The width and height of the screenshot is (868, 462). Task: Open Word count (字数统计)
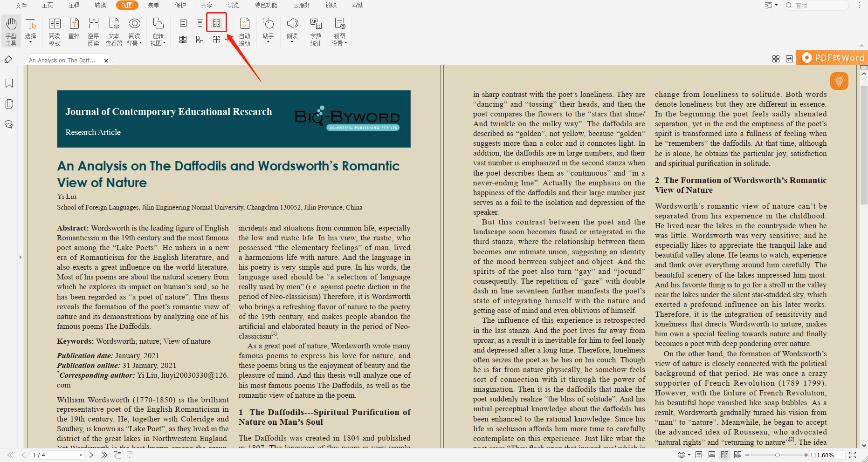pyautogui.click(x=316, y=31)
